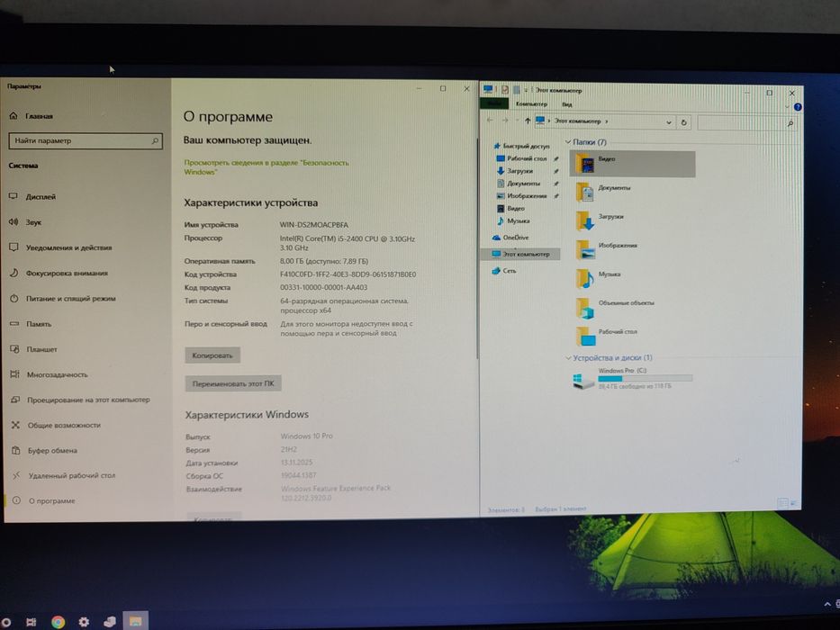Click the Переименовать этот ПК button
Viewport: 840px width, 630px height.
pos(233,383)
